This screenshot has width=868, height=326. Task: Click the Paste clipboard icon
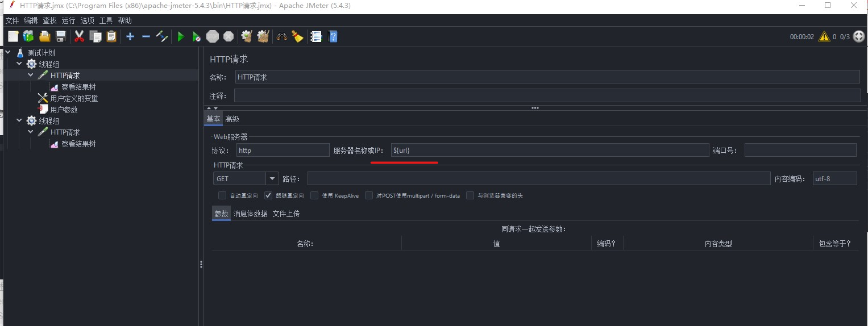coord(111,36)
